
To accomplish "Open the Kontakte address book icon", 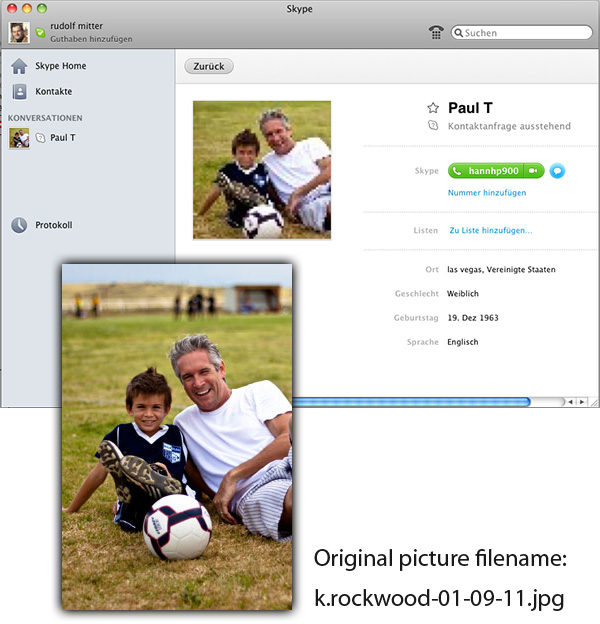I will click(19, 92).
